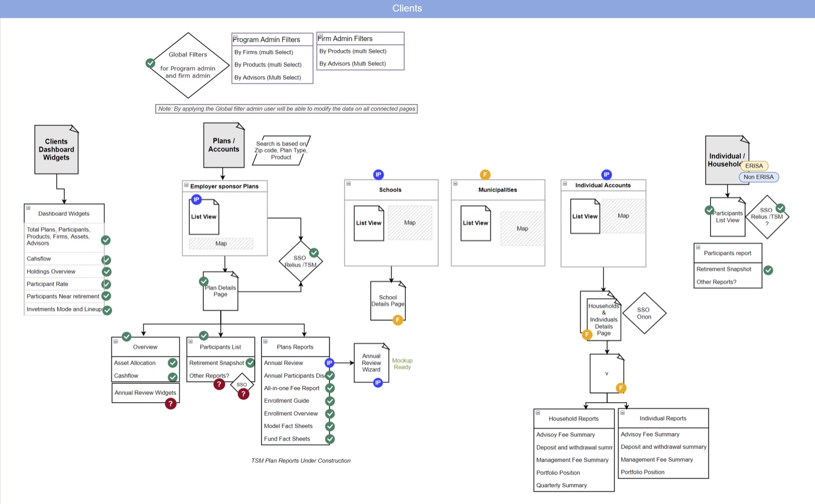Click the IP badge on Annual Review Wizard
Screen dimensions: 815x504
(x=378, y=382)
